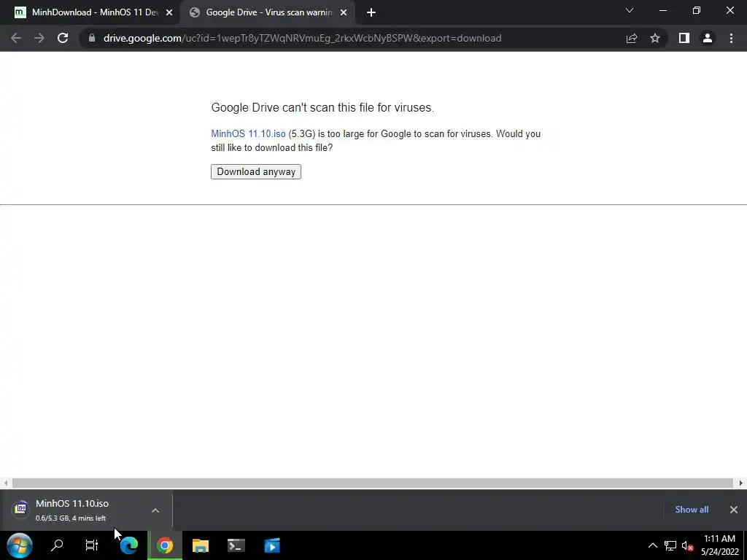
Task: Open File Explorer from taskbar
Action: (x=201, y=545)
